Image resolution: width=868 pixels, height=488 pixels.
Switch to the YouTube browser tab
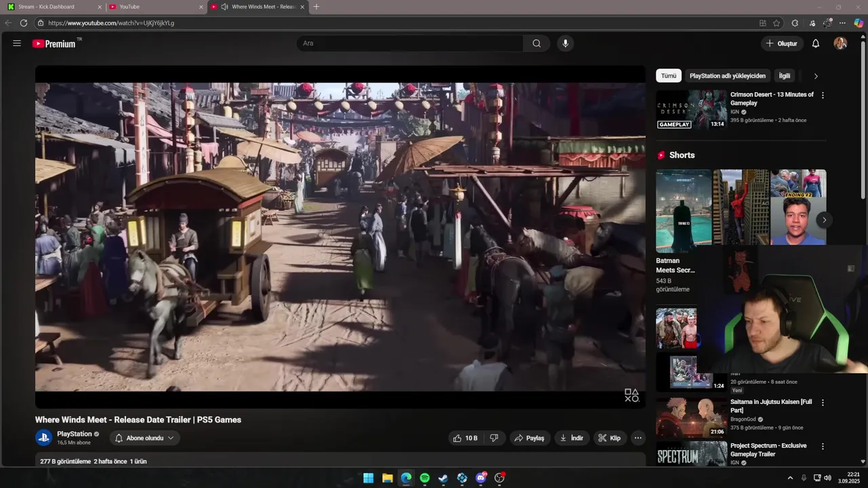[155, 7]
